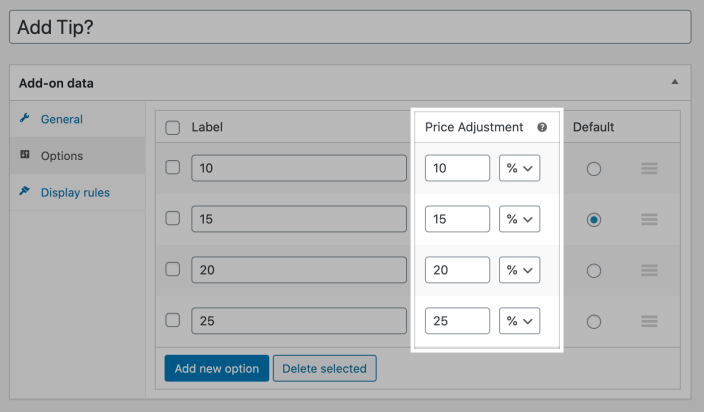Open the Display rules tab
The width and height of the screenshot is (704, 412).
[x=75, y=192]
